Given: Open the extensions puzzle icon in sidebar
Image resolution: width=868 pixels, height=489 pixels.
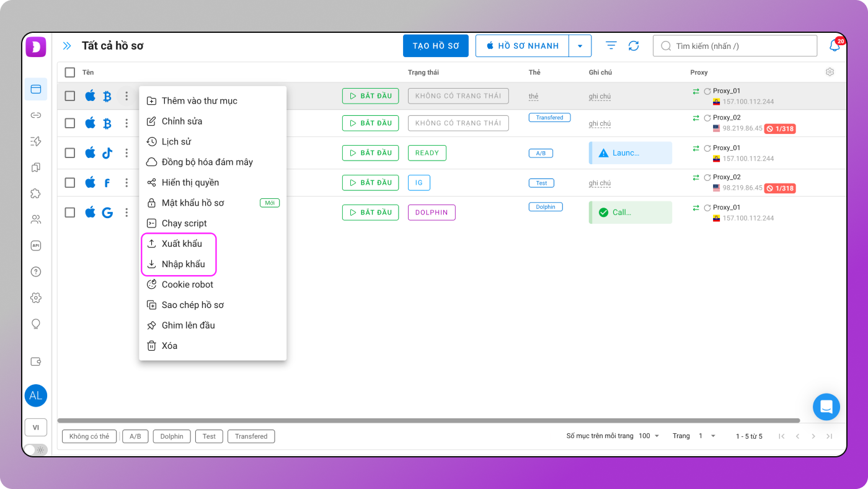Looking at the screenshot, I should (36, 193).
